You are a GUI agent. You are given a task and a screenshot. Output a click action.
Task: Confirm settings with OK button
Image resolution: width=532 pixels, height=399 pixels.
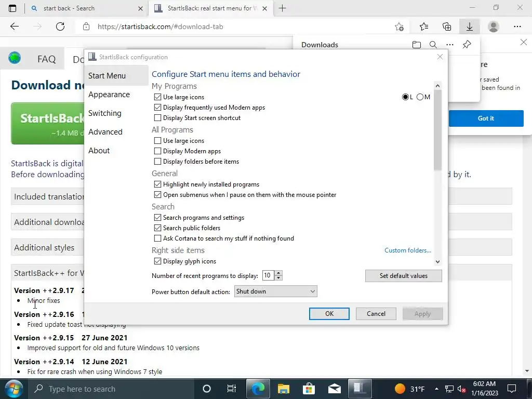[x=329, y=313]
